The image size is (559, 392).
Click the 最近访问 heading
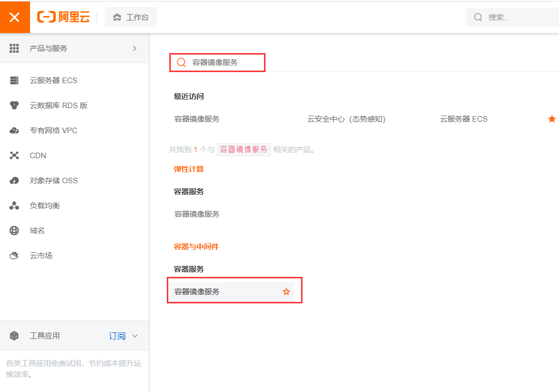tap(189, 97)
